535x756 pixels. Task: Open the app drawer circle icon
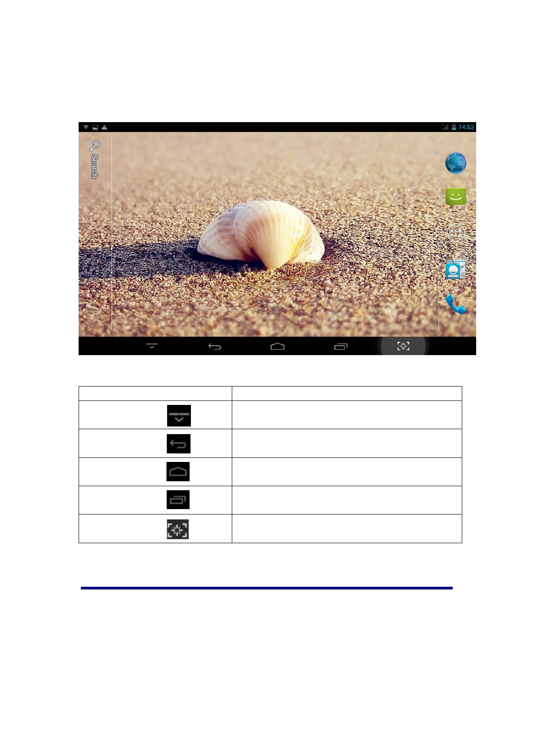click(455, 233)
